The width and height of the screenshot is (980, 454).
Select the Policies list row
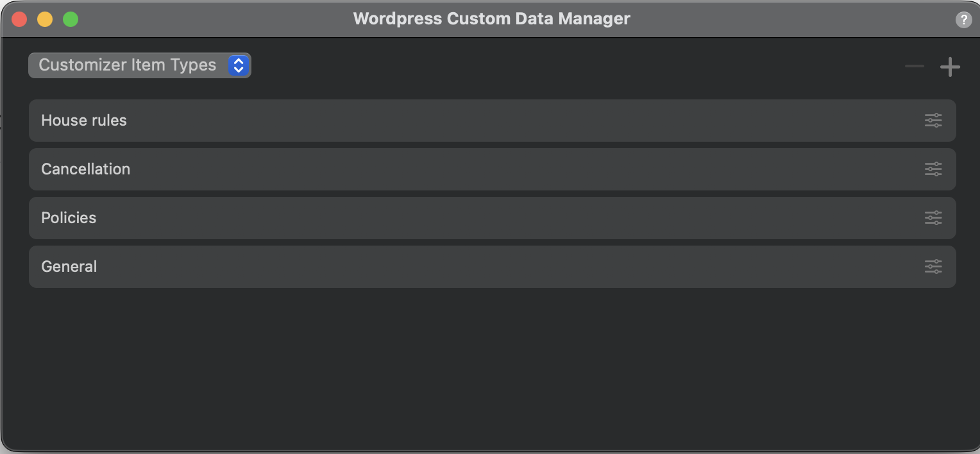click(449, 218)
